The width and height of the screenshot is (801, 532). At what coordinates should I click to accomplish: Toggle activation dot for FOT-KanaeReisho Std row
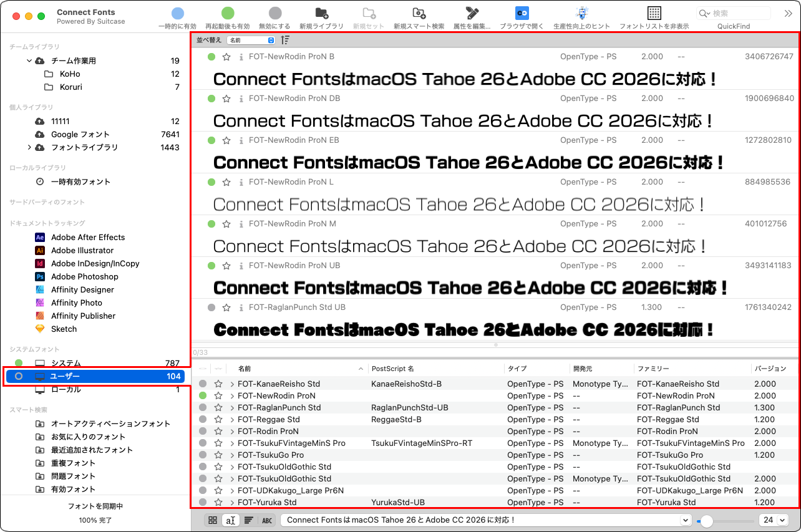203,384
